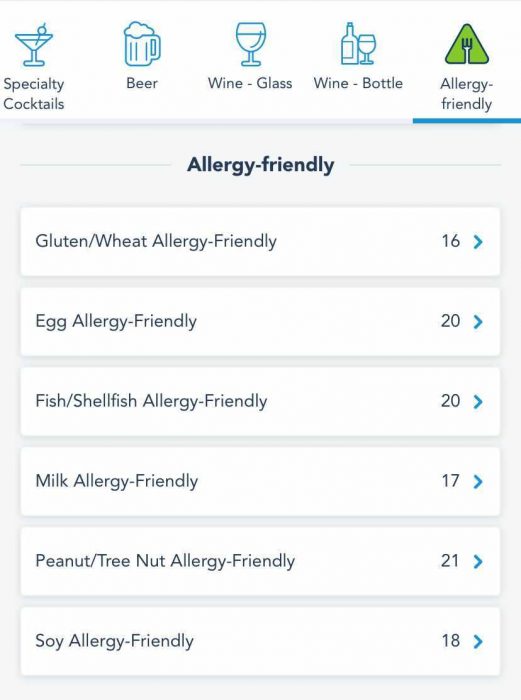Select the Wine - Glass tab label
Screen dimensions: 521x700
(250, 83)
